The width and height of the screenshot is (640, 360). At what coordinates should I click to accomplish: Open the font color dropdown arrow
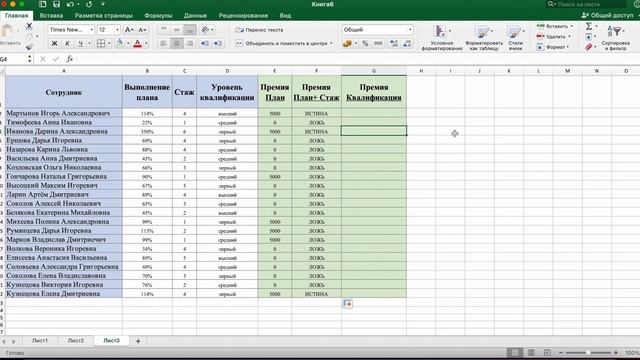click(146, 43)
